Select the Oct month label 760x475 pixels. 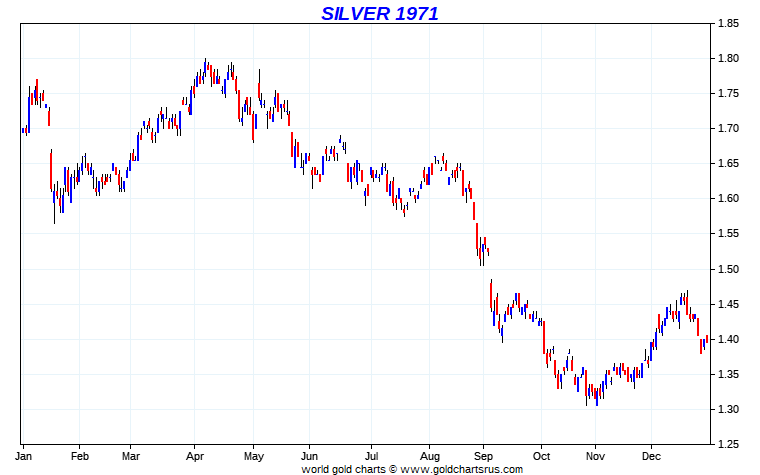(541, 456)
